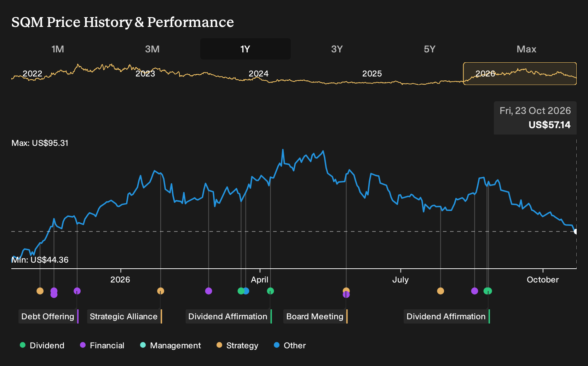The width and height of the screenshot is (588, 366).
Task: Click purple Financial marker between 2026 and April
Action: point(209,291)
